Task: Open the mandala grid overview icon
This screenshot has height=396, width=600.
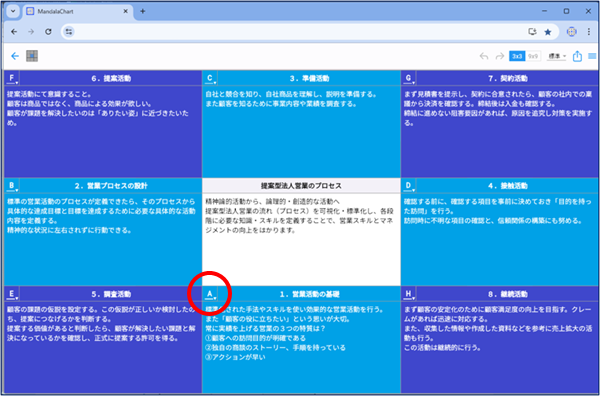Action: click(x=32, y=56)
